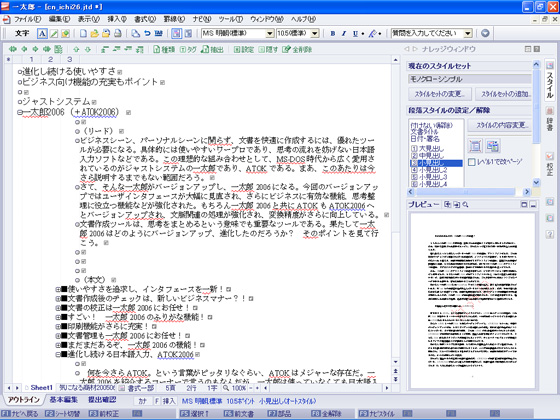
Task: Toggle the レベル1で改ページ checkbox
Action: (x=471, y=162)
